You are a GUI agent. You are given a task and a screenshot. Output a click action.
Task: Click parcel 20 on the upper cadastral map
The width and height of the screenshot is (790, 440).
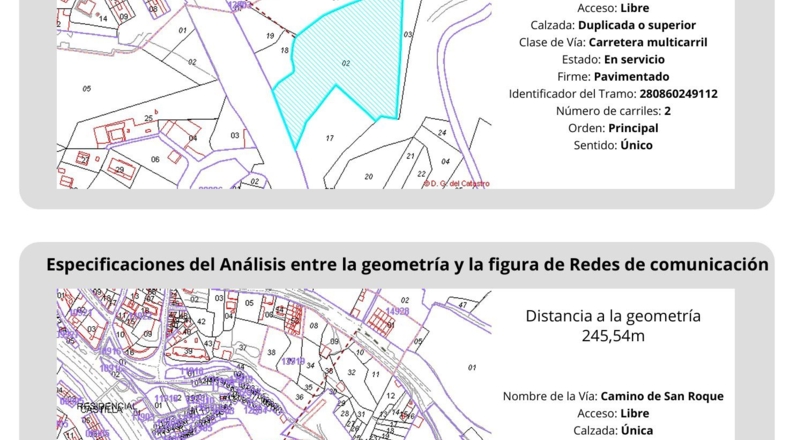(x=369, y=177)
